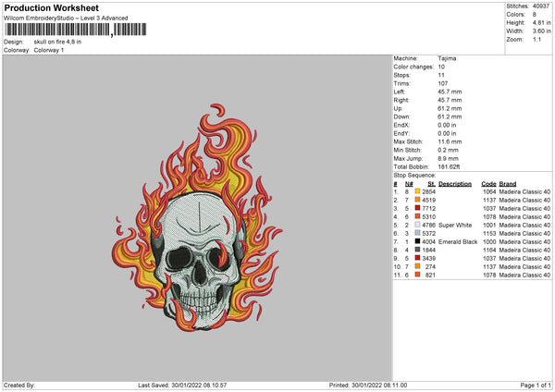Click the 'Up:' measurement label
Viewport: 555px width, 392px height.
[398, 108]
